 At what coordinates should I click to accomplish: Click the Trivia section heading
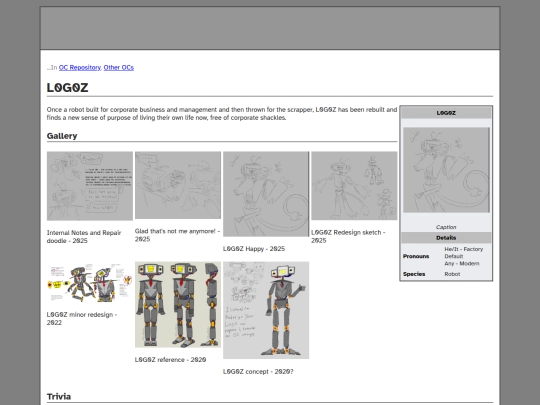point(59,396)
